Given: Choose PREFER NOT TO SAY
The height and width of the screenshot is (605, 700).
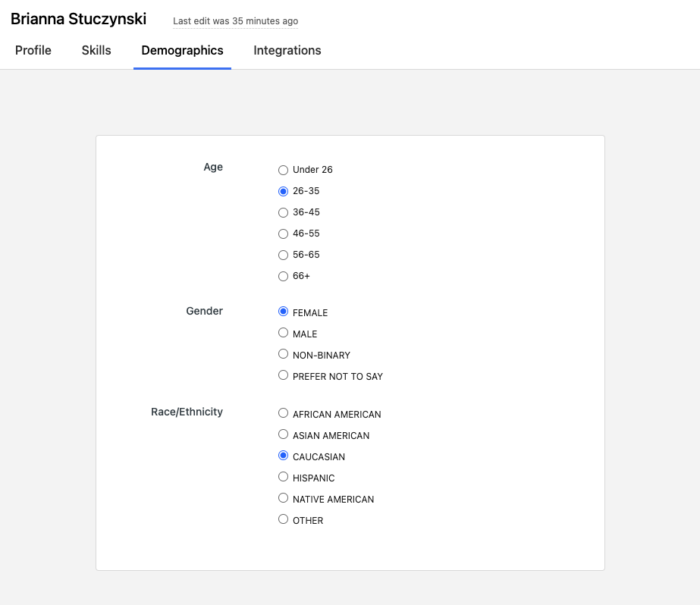Looking at the screenshot, I should coord(283,375).
